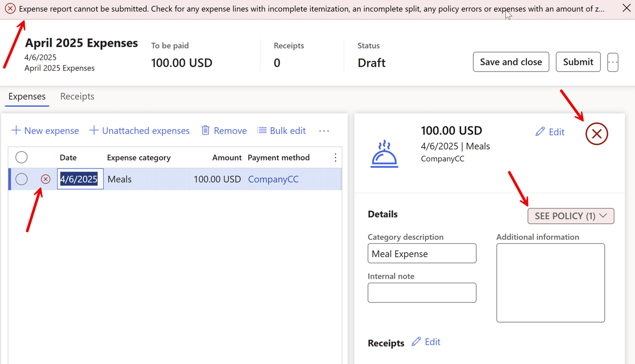Viewport: 635px width, 364px height.
Task: Click the large red policy violation icon
Action: 597,134
